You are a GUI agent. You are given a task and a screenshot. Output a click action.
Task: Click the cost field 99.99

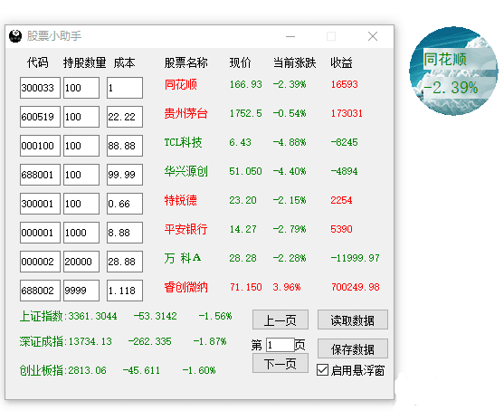[125, 175]
